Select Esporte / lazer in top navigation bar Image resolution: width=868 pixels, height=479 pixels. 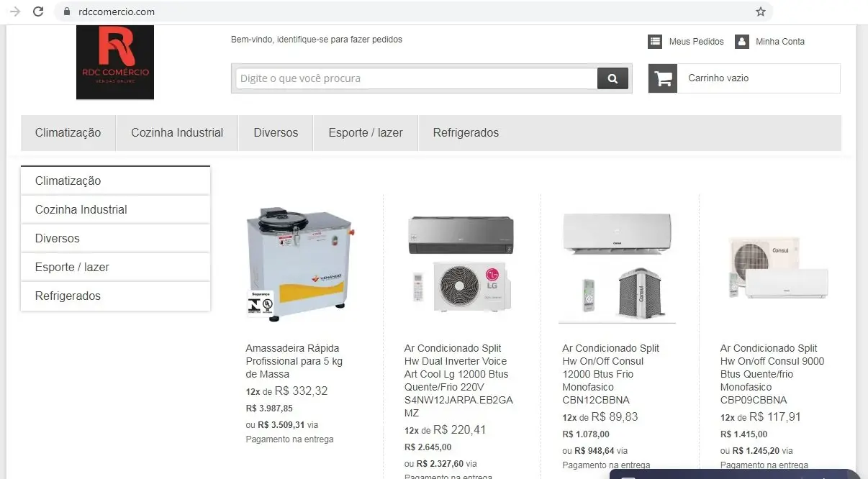tap(366, 132)
